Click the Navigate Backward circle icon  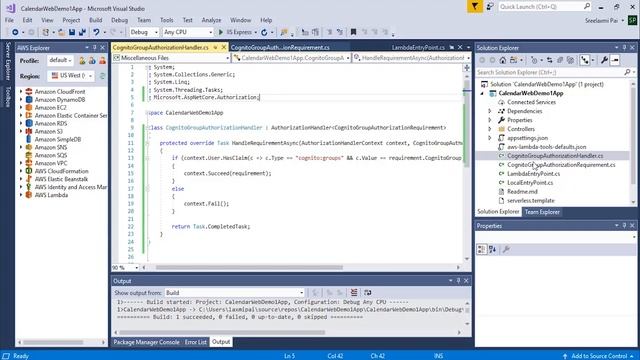click(15, 32)
